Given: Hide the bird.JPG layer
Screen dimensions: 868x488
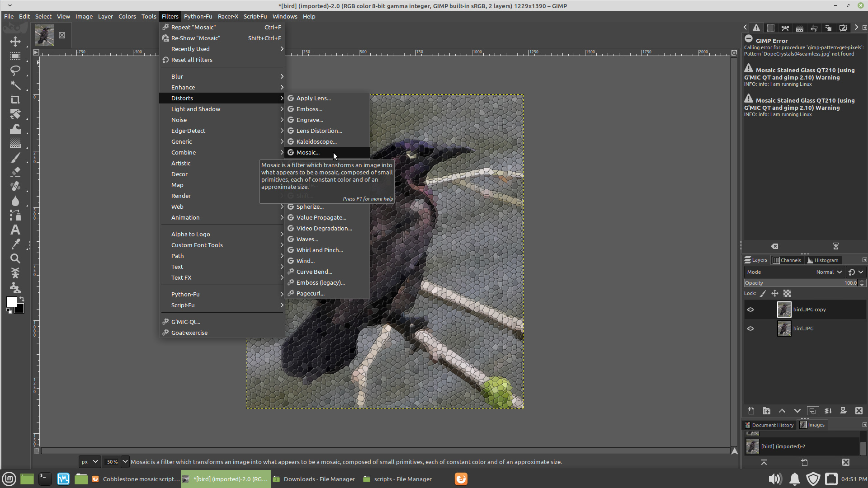Looking at the screenshot, I should 750,328.
